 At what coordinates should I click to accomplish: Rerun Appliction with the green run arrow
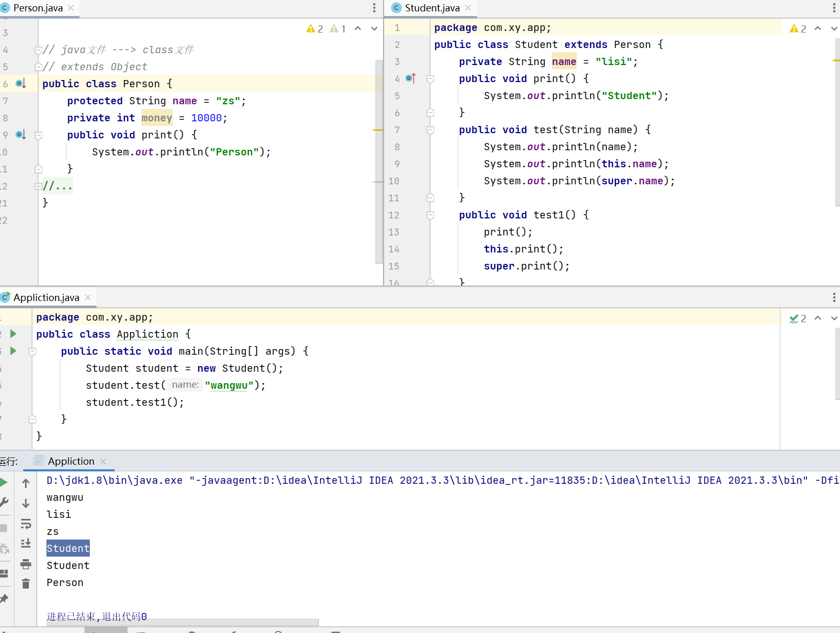pos(3,482)
